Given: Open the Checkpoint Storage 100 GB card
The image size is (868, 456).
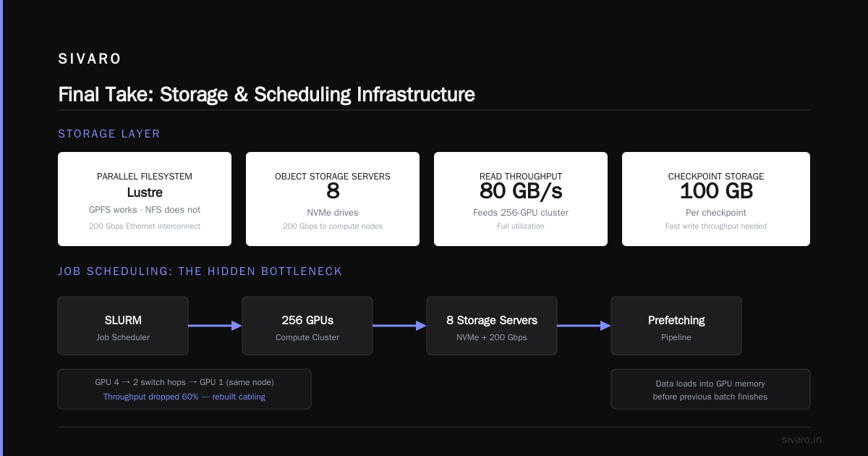Looking at the screenshot, I should 716,199.
